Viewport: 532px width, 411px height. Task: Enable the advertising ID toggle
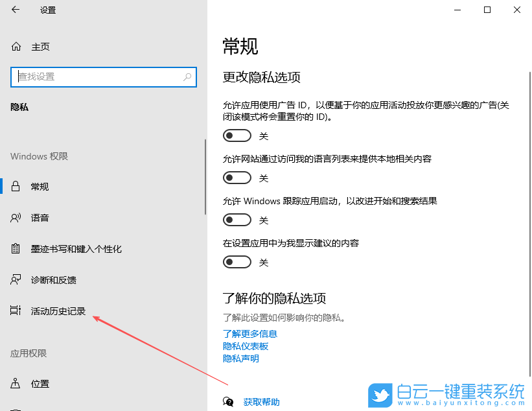tap(237, 135)
